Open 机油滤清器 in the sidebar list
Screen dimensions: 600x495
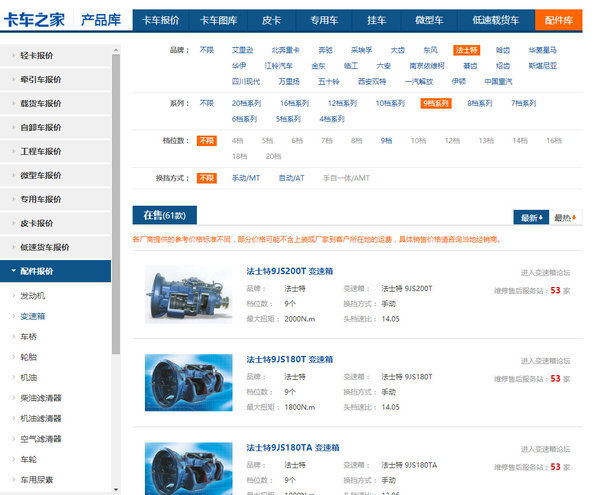(x=41, y=418)
